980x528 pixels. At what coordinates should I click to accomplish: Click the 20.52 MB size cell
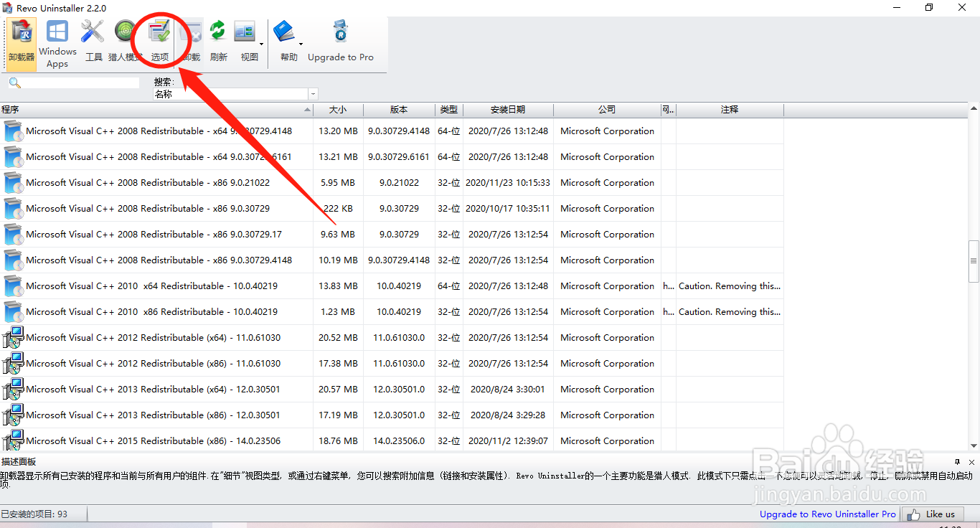click(338, 338)
